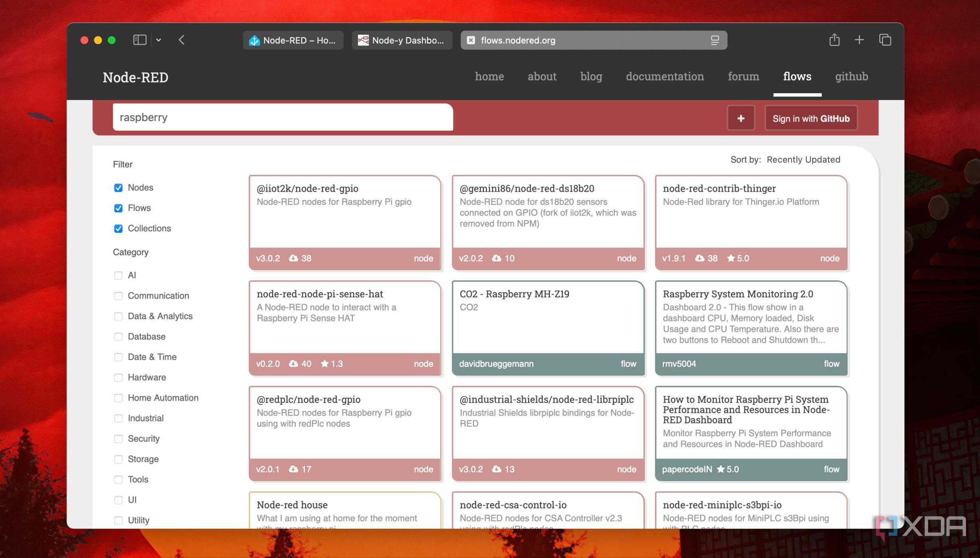Click download icon on @redplc/node-red-gpio card
This screenshot has width=980, height=558.
pyautogui.click(x=294, y=469)
